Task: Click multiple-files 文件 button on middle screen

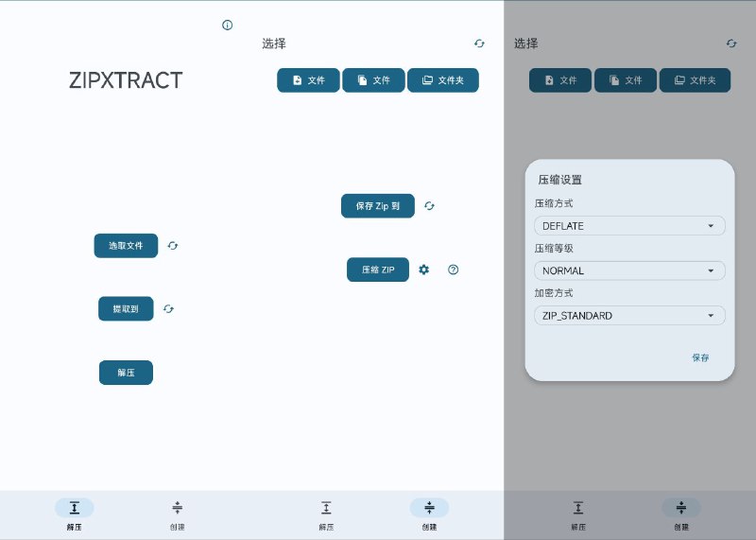Action: 373,80
